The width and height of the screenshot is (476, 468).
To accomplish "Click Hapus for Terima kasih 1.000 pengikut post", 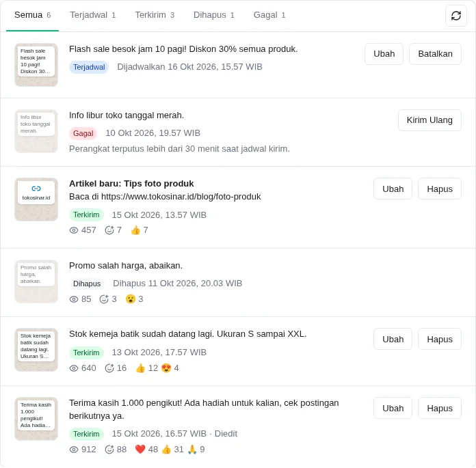I will pyautogui.click(x=440, y=409).
